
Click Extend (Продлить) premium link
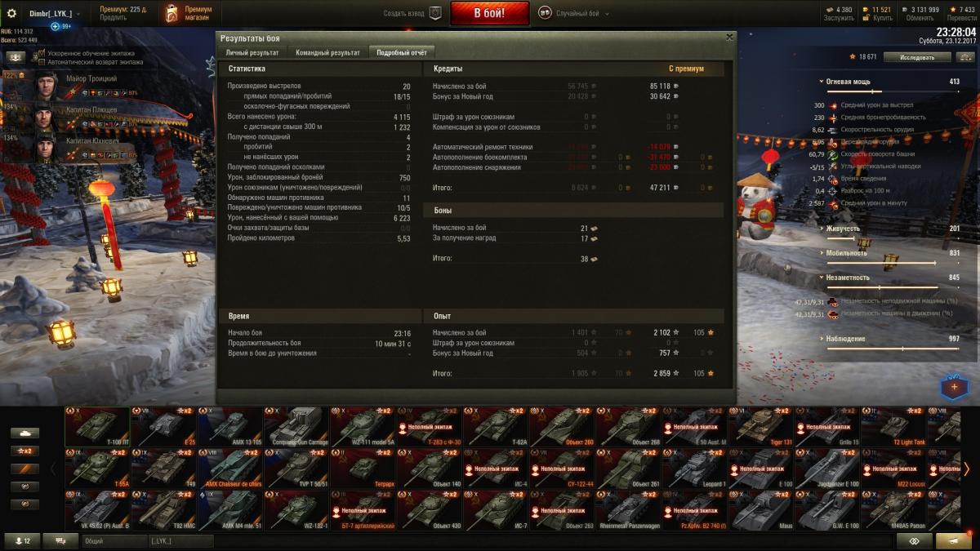click(x=114, y=17)
